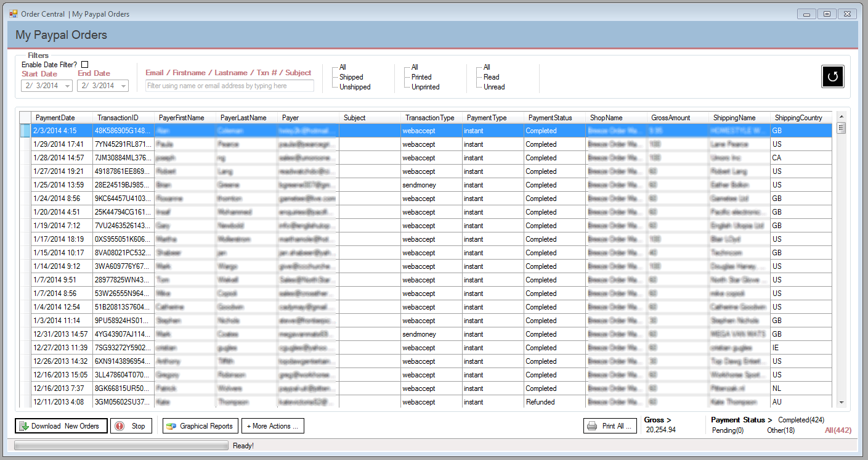Click the Download New Orders button
868x460 pixels.
coord(61,425)
